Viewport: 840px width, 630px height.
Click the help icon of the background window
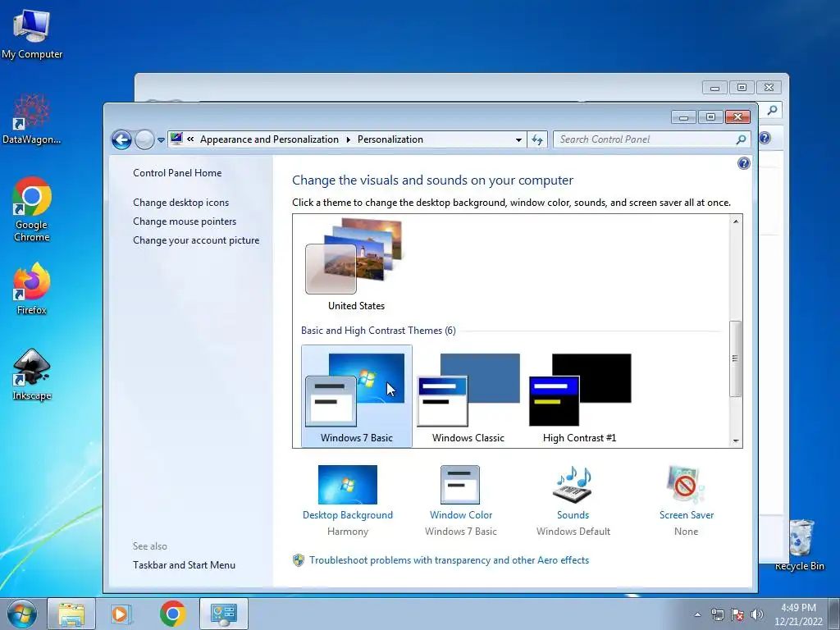pos(765,138)
